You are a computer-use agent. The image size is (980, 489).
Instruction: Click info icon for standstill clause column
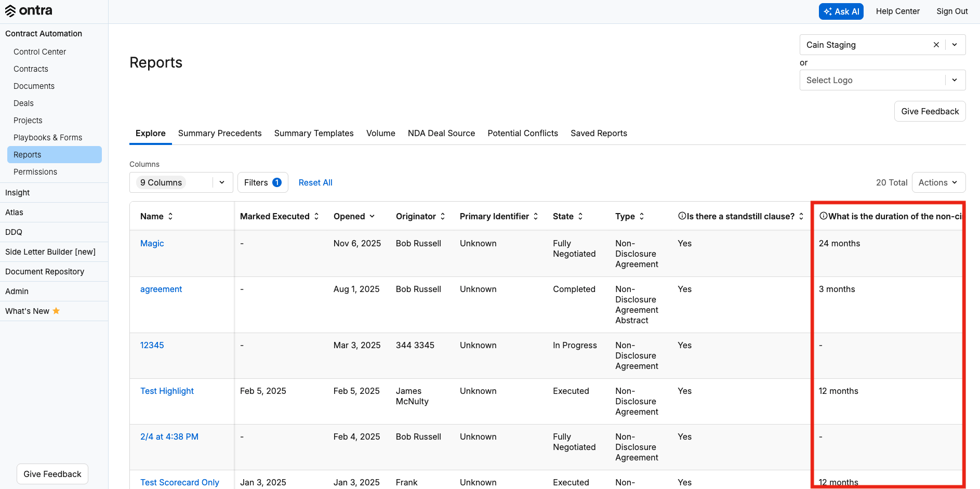(682, 216)
